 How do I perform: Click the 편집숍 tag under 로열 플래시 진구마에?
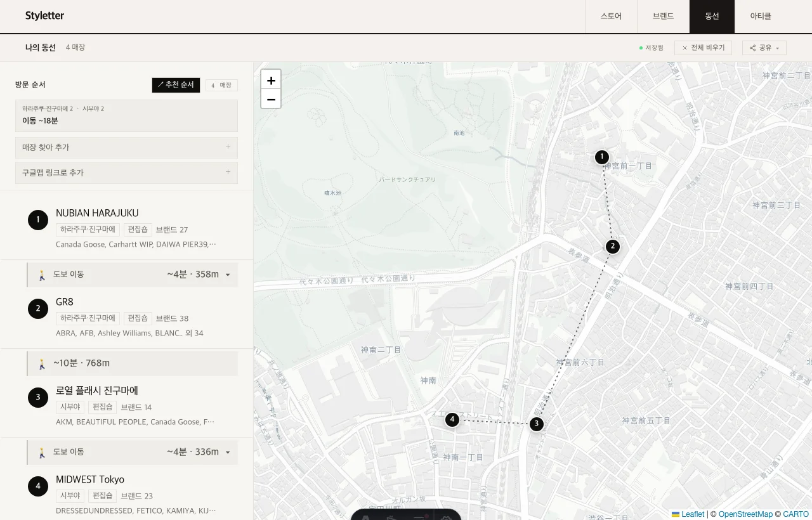pos(102,407)
